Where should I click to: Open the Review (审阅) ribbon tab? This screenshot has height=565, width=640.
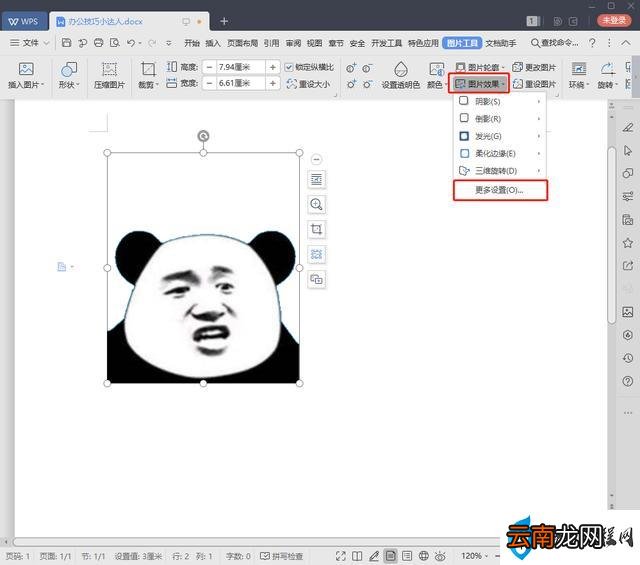point(293,43)
